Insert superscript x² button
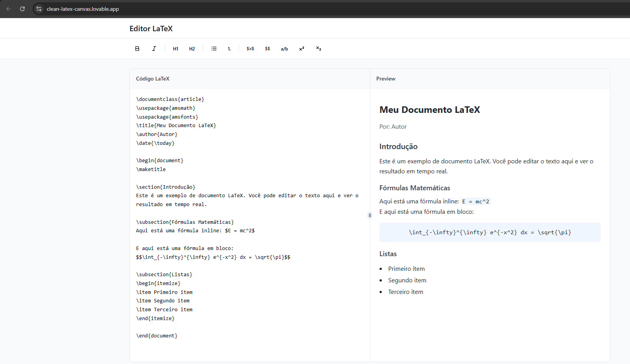This screenshot has height=364, width=630. 302,49
